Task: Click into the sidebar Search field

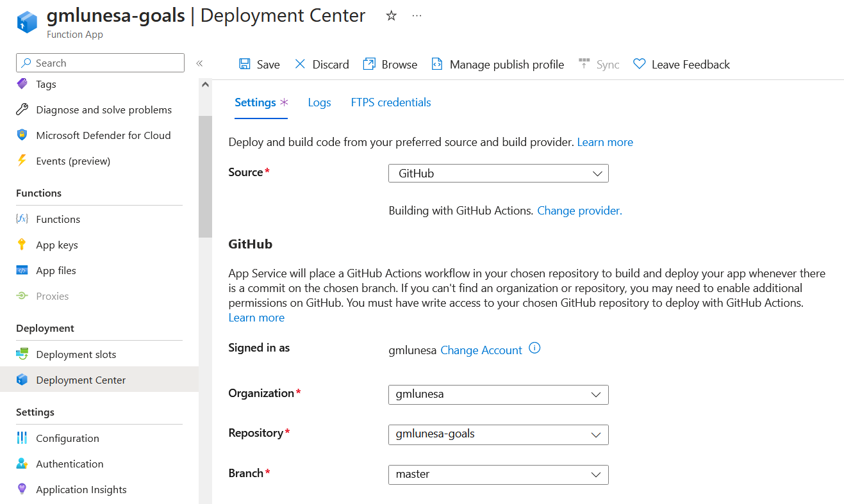Action: pos(100,63)
